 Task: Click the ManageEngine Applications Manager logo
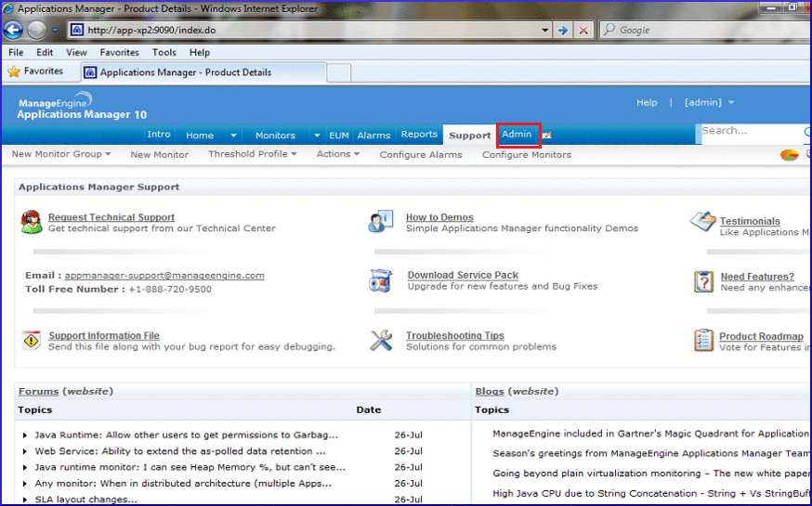tap(82, 106)
